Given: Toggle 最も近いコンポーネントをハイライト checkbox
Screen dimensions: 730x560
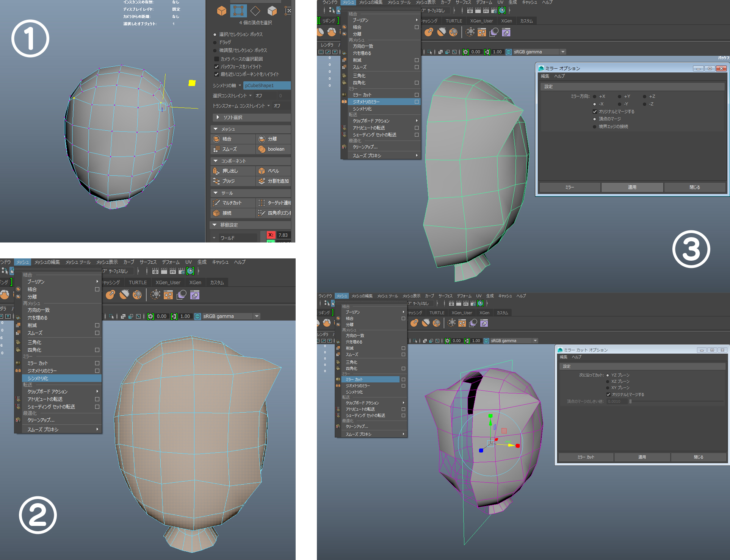Looking at the screenshot, I should tap(216, 74).
